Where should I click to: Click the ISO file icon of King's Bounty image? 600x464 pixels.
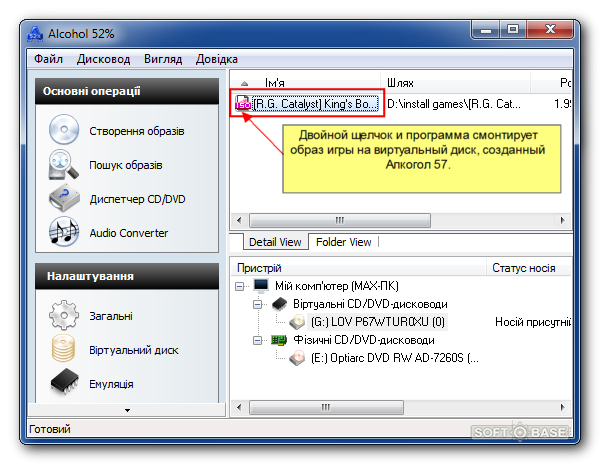pyautogui.click(x=243, y=103)
